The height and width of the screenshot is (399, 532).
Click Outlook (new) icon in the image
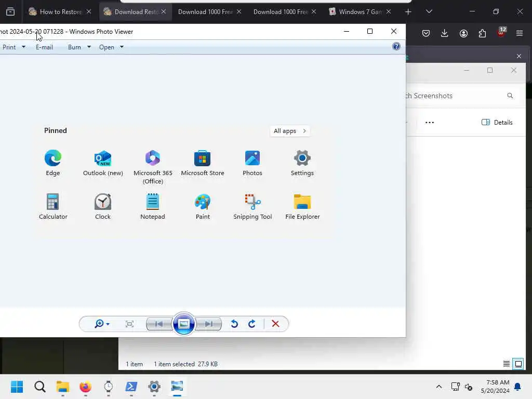103,158
